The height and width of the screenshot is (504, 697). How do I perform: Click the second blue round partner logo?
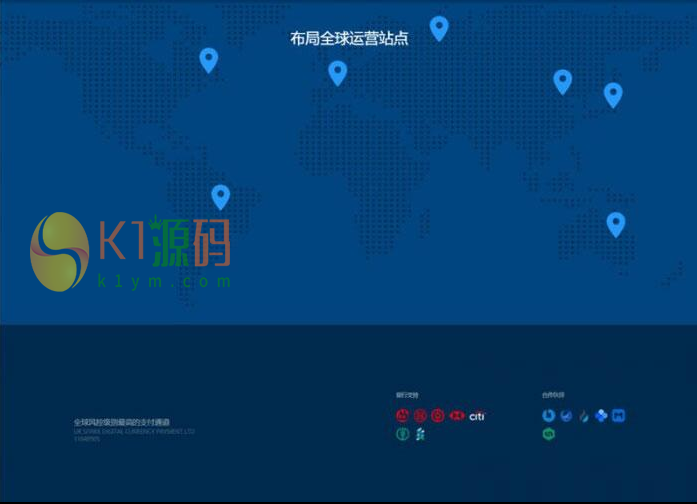(566, 416)
